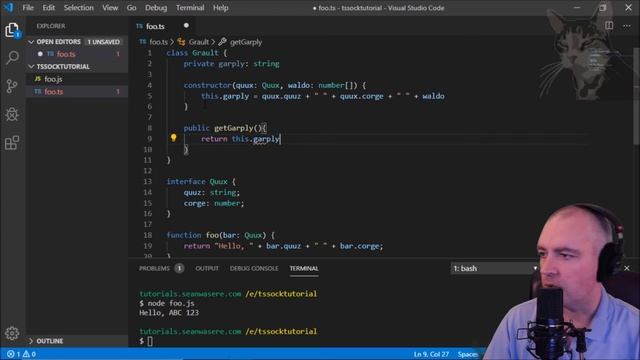Viewport: 640px width, 360px height.
Task: Open the Help menu
Action: (220, 8)
